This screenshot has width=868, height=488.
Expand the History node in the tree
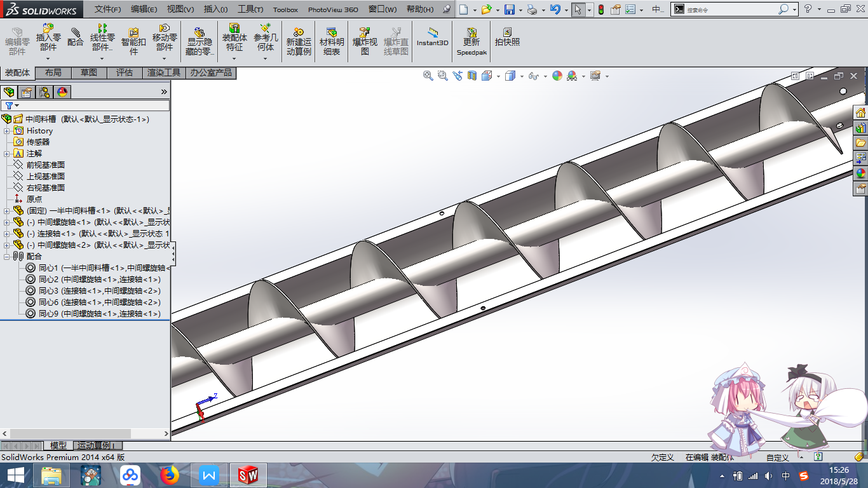click(7, 131)
